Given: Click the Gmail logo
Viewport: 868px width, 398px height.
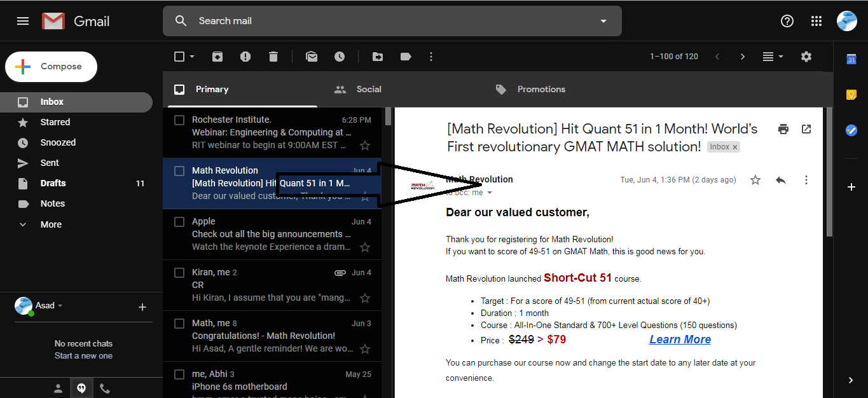Looking at the screenshot, I should pyautogui.click(x=76, y=21).
